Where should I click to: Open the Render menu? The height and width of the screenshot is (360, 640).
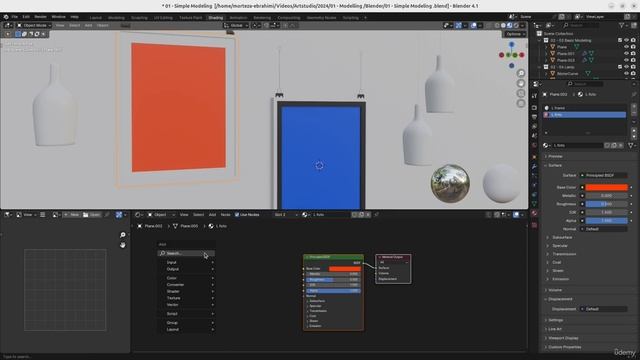(x=40, y=17)
